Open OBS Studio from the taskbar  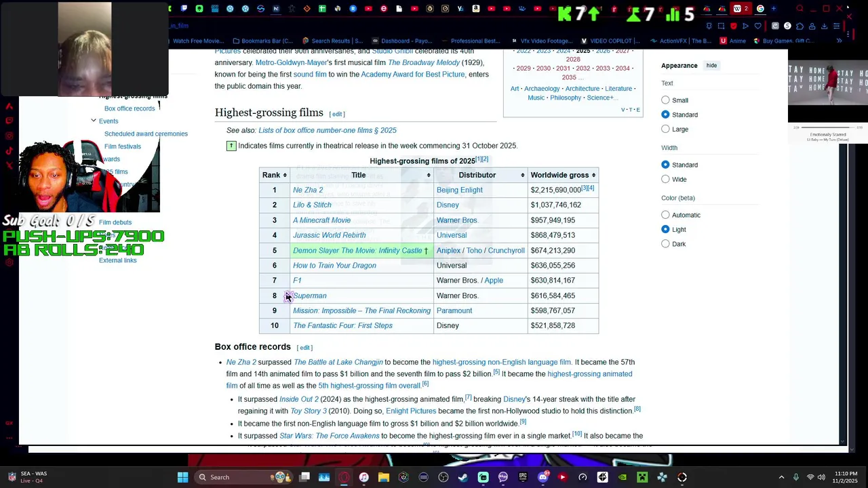pyautogui.click(x=443, y=477)
